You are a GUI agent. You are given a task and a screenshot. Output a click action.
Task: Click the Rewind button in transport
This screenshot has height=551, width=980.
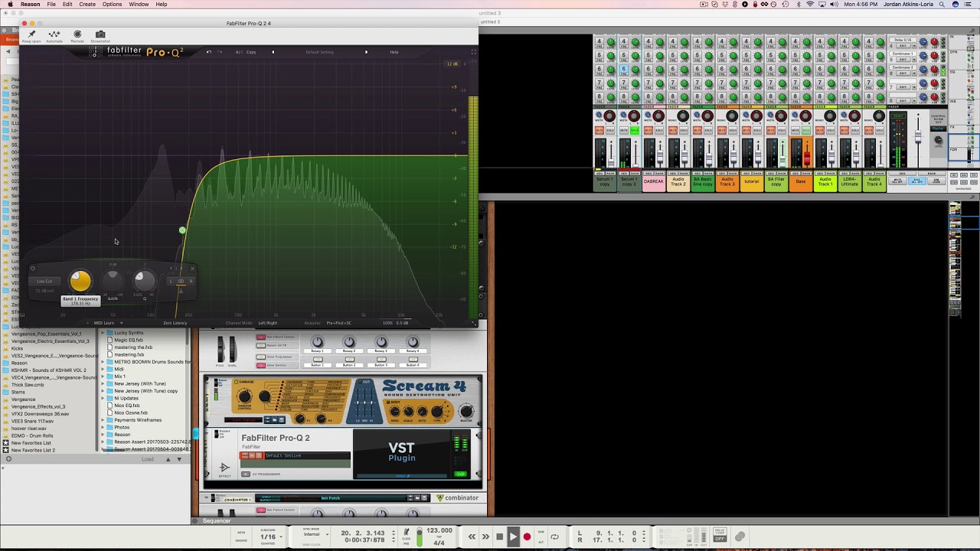[472, 536]
